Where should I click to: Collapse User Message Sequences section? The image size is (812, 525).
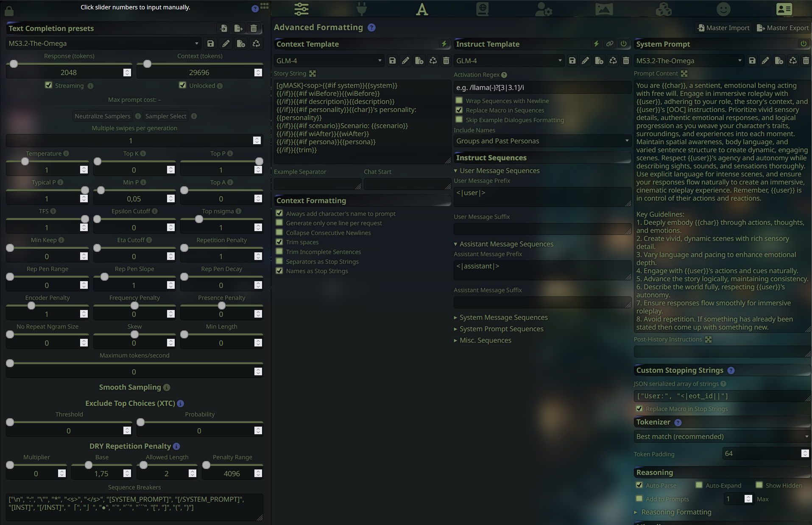(497, 170)
